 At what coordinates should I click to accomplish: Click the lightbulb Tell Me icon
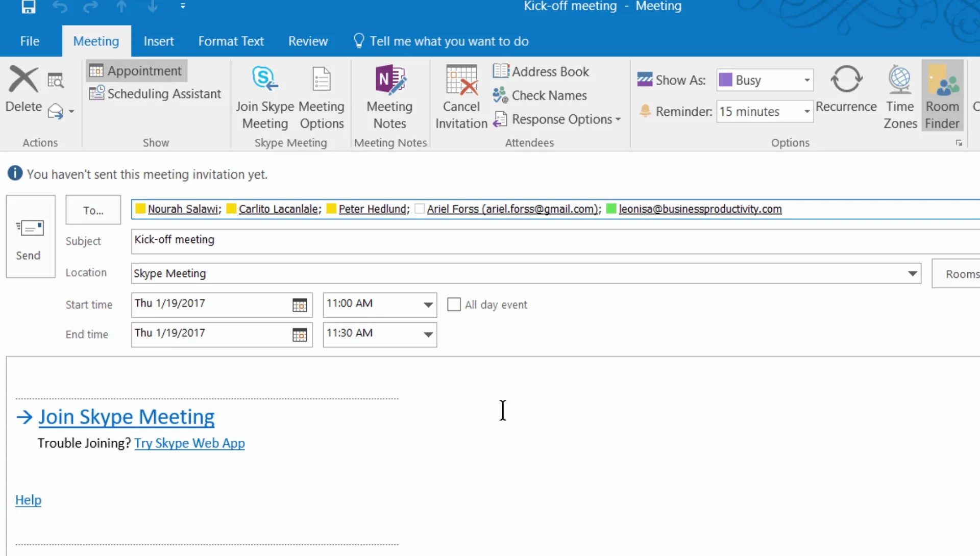(359, 41)
